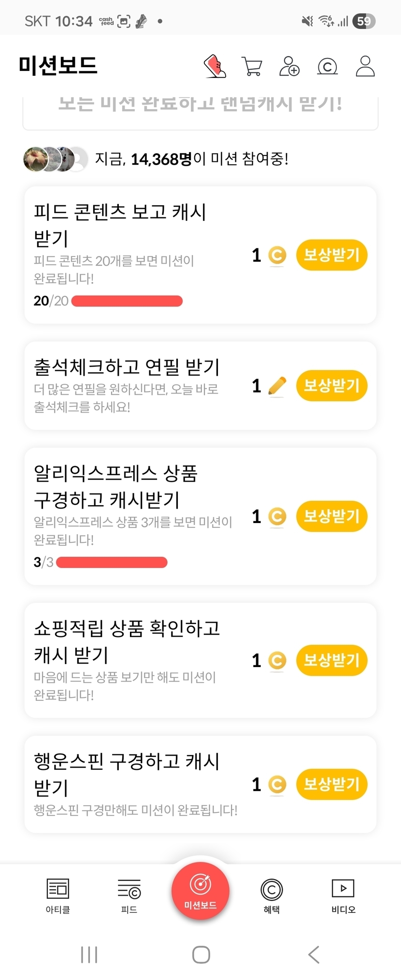The height and width of the screenshot is (980, 401).
Task: Open the cash coin icon in header
Action: pos(327,66)
